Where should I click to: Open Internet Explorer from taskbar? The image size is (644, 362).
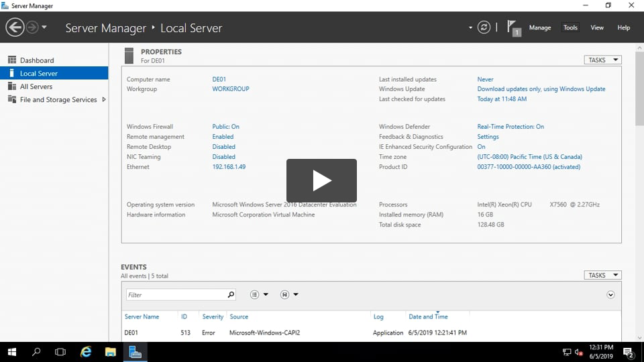pyautogui.click(x=86, y=352)
